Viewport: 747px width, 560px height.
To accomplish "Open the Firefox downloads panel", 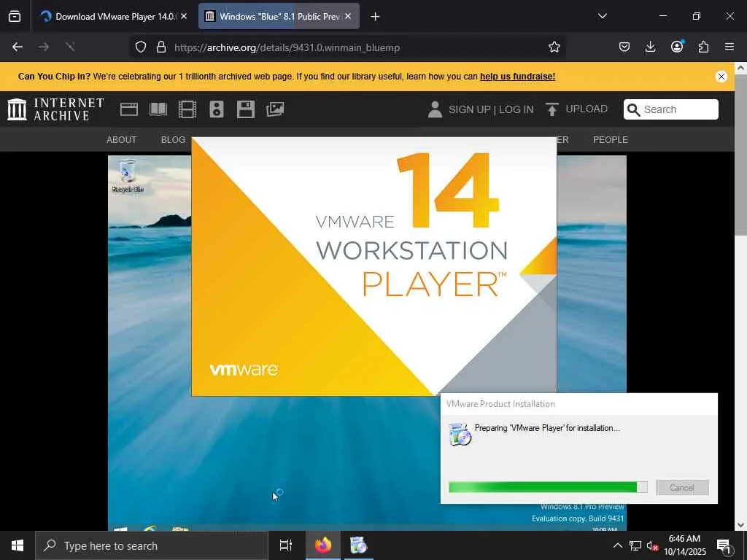I will pos(650,47).
